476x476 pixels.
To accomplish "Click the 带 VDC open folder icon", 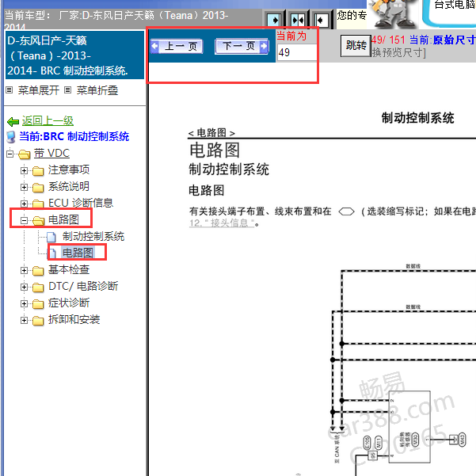I will (x=25, y=154).
